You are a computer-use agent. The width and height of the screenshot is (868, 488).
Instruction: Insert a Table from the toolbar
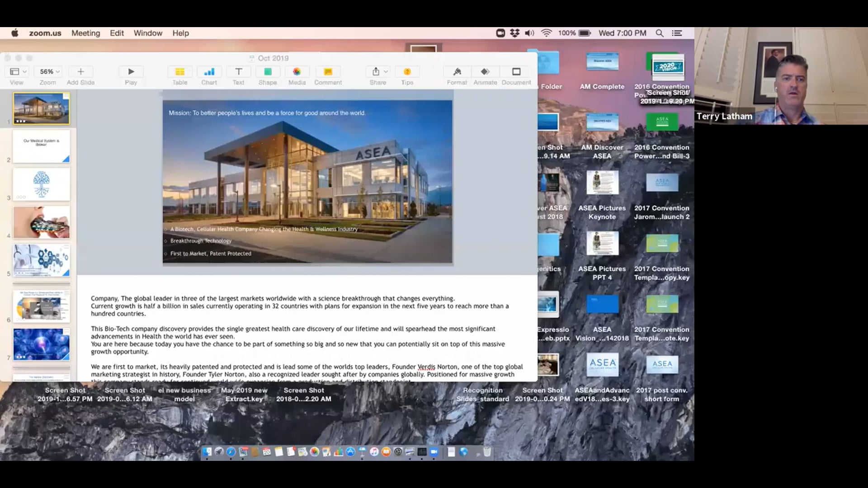(179, 72)
